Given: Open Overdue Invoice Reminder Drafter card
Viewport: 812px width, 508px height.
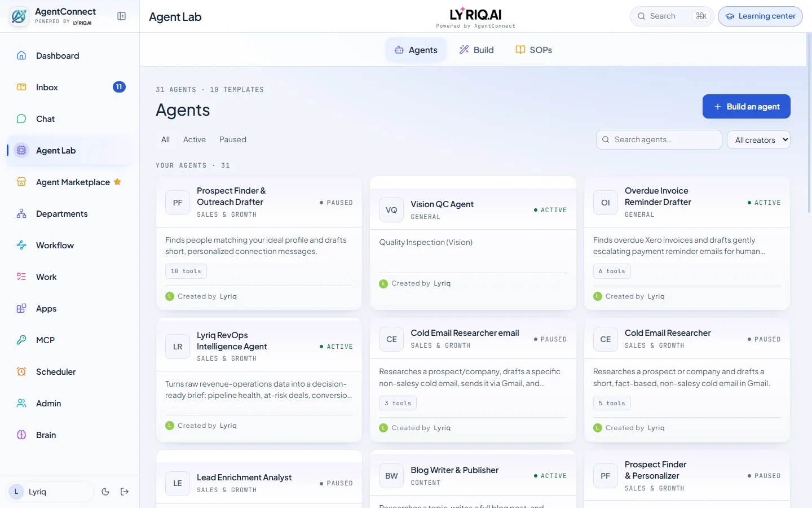Looking at the screenshot, I should (687, 243).
